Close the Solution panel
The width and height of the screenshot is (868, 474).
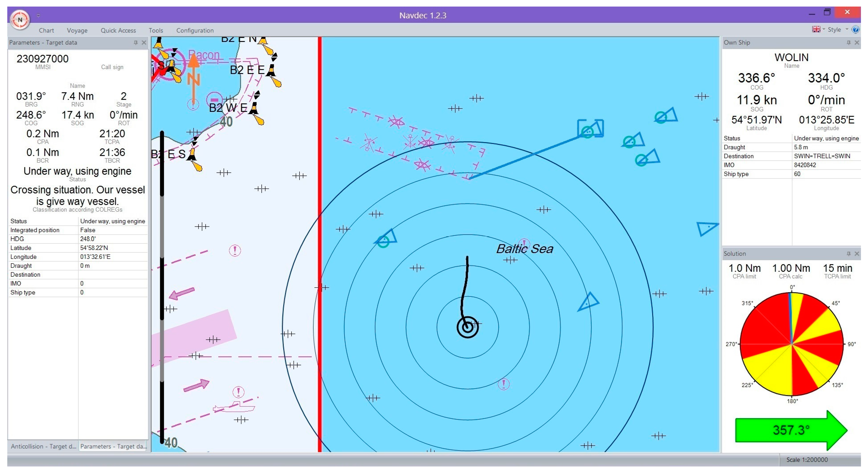[x=857, y=254]
